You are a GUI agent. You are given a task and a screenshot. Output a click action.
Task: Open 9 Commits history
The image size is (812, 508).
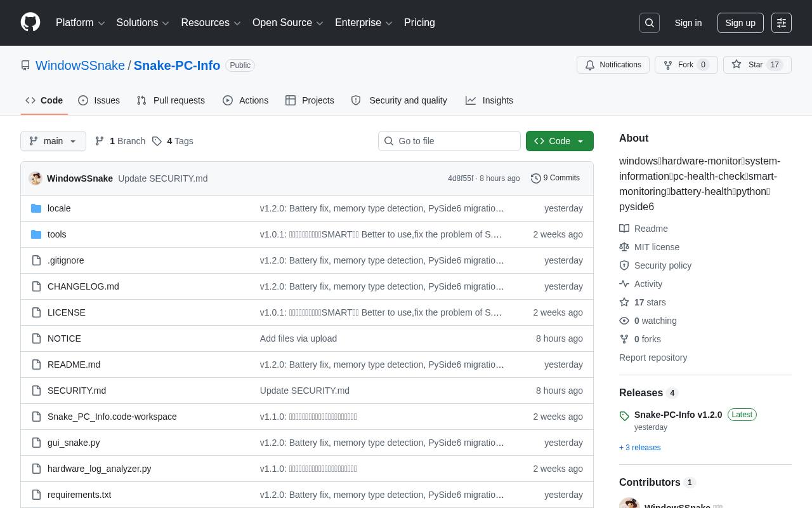coord(555,178)
